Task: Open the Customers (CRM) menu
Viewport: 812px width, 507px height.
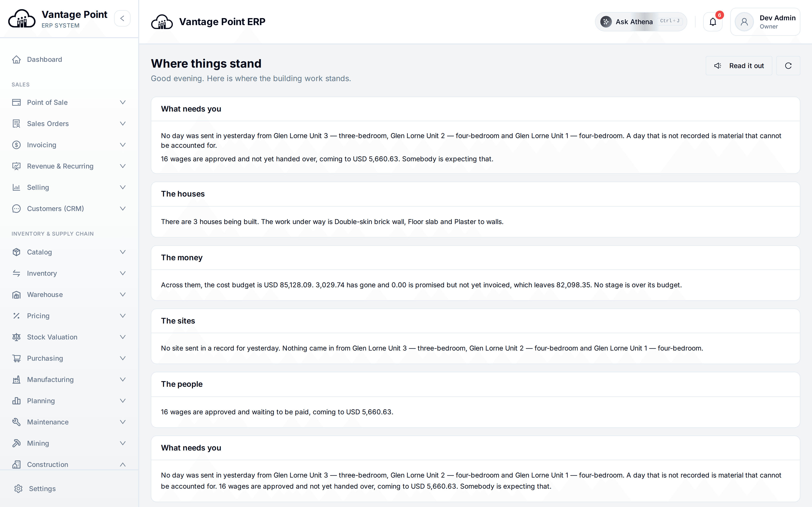Action: coord(69,209)
